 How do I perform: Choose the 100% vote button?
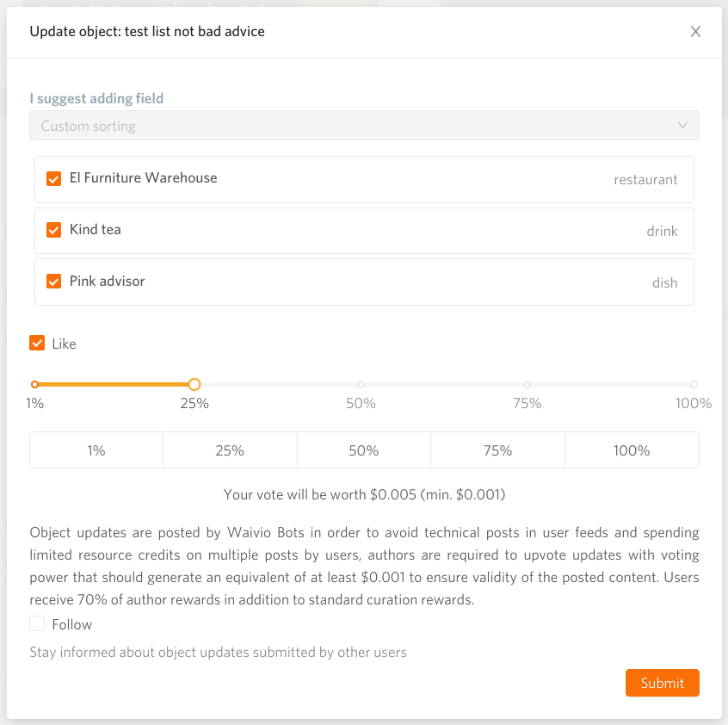(x=632, y=450)
